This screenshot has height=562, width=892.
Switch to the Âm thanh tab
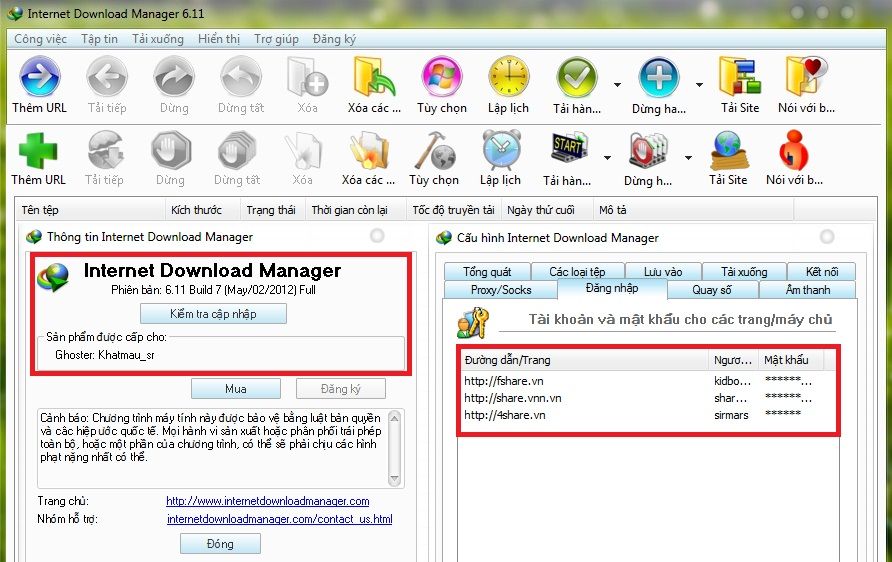808,290
